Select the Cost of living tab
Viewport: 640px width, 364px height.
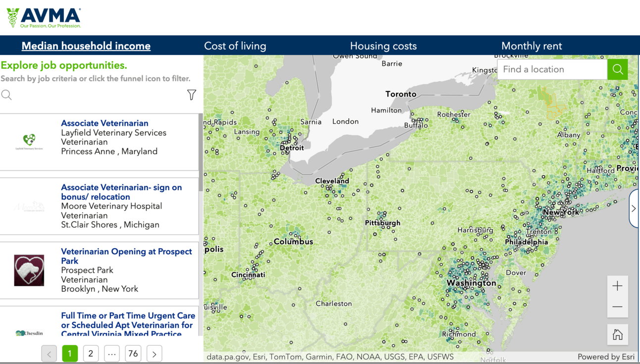[235, 46]
